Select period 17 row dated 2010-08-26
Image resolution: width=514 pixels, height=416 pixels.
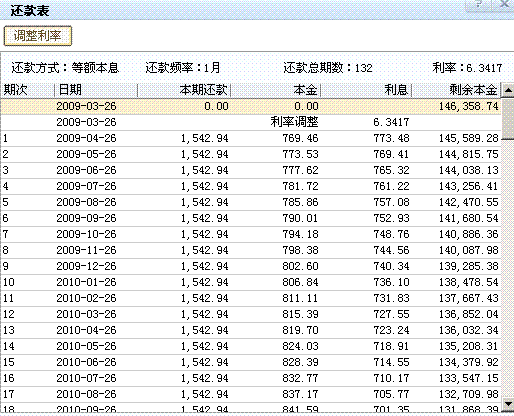(x=251, y=394)
